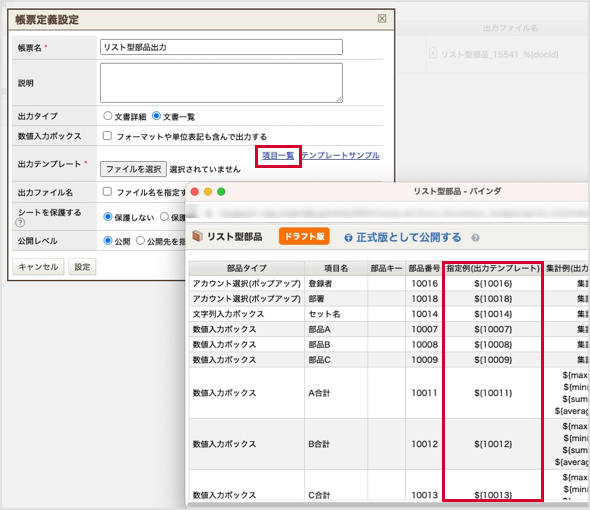Image resolution: width=590 pixels, height=510 pixels.
Task: Click the キャンセル button
Action: pos(38,267)
